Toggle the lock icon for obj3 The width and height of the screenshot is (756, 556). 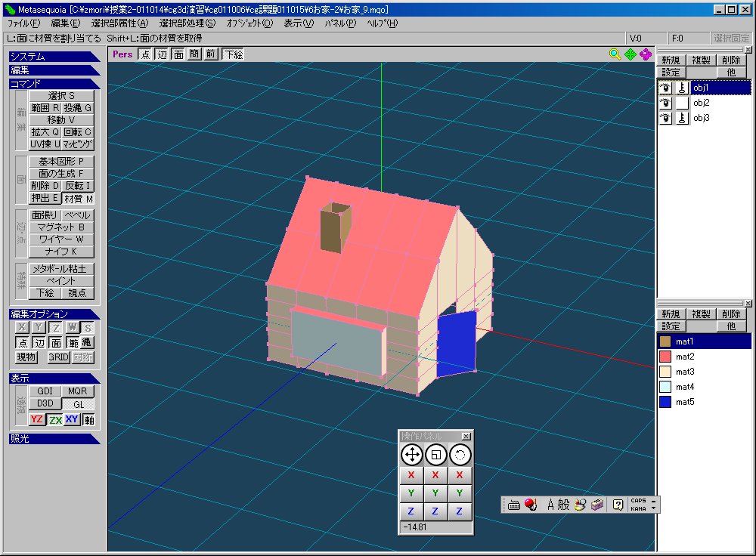pos(682,118)
